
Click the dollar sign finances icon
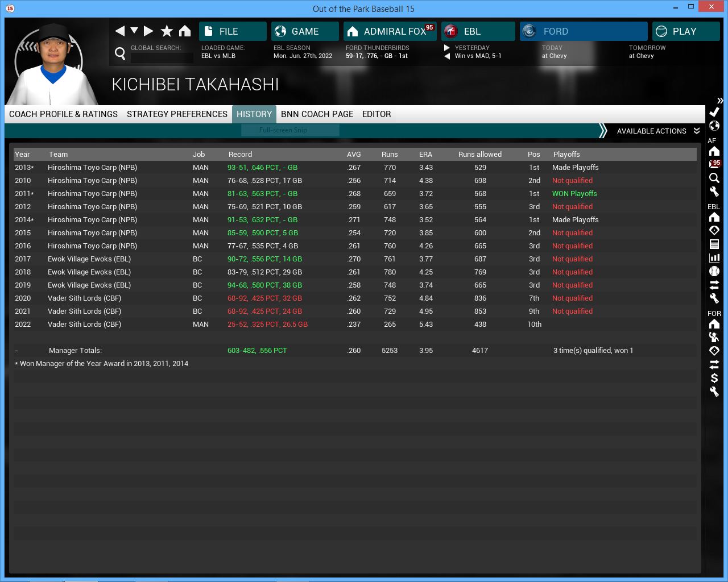[x=714, y=378]
